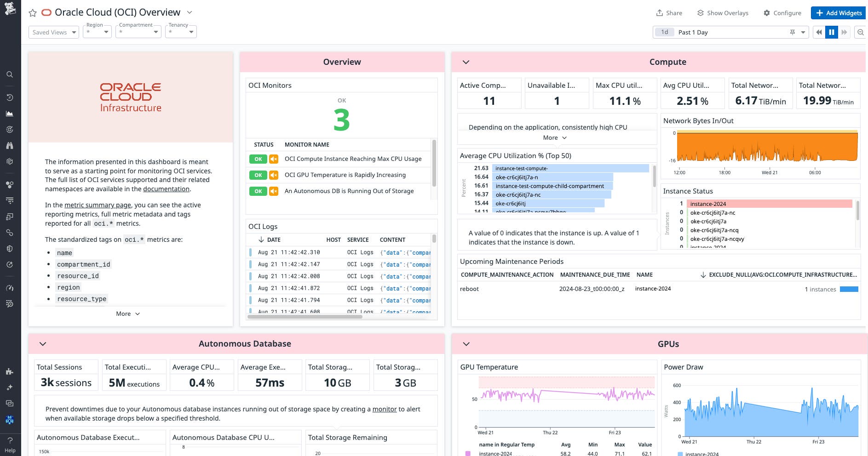Open the documentation link in the overview text
Image resolution: width=868 pixels, height=456 pixels.
[167, 188]
